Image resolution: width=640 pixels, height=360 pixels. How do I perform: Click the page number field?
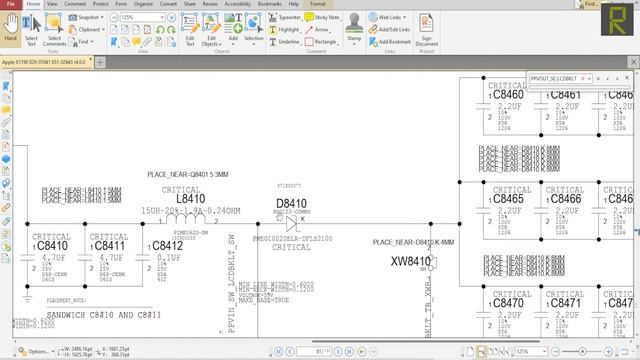click(314, 351)
